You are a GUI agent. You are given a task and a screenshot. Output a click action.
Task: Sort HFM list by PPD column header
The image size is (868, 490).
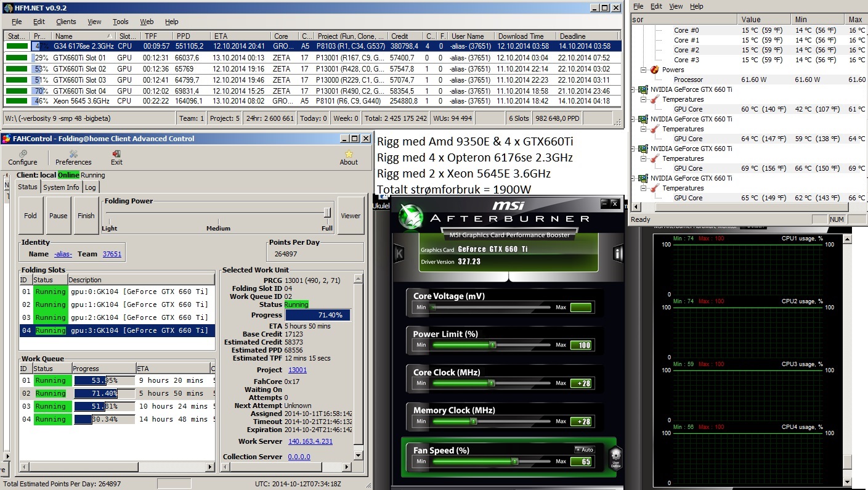[191, 36]
